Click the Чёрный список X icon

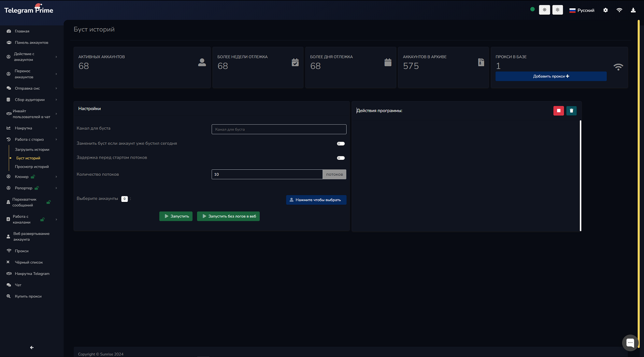click(8, 262)
